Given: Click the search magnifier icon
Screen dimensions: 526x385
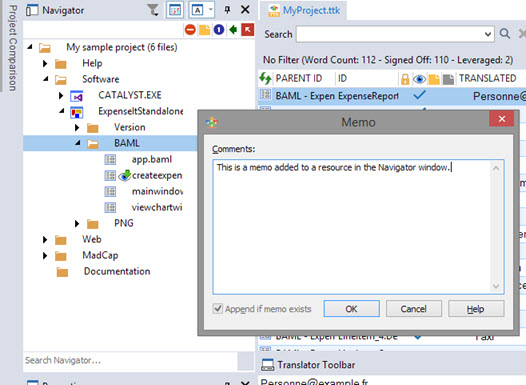Looking at the screenshot, I should point(505,34).
